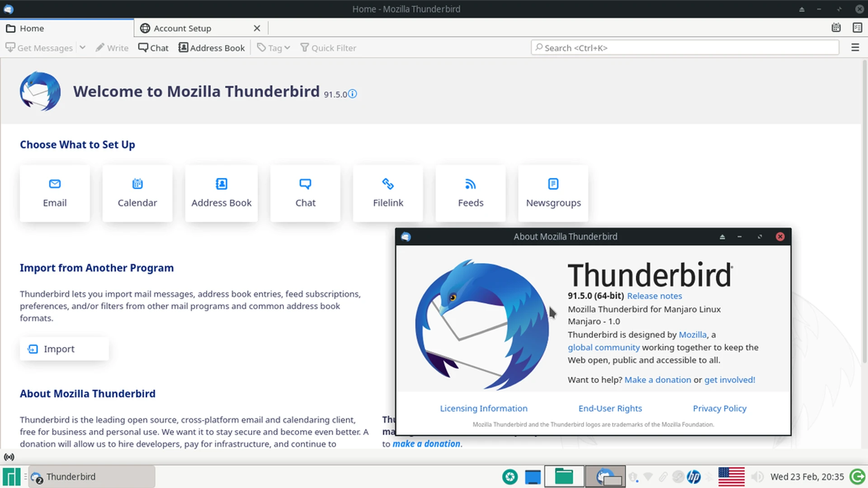
Task: Click the green logout icon in taskbar
Action: [x=857, y=477]
